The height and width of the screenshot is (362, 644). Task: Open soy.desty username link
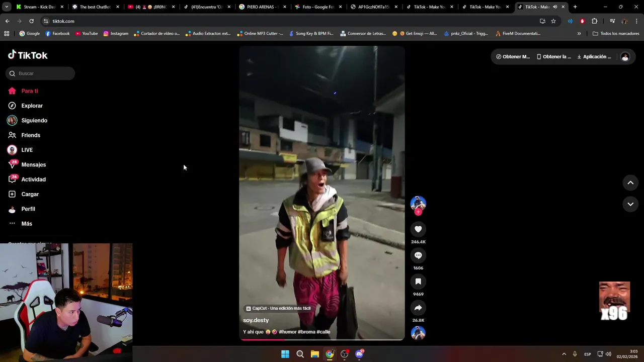[256, 320]
